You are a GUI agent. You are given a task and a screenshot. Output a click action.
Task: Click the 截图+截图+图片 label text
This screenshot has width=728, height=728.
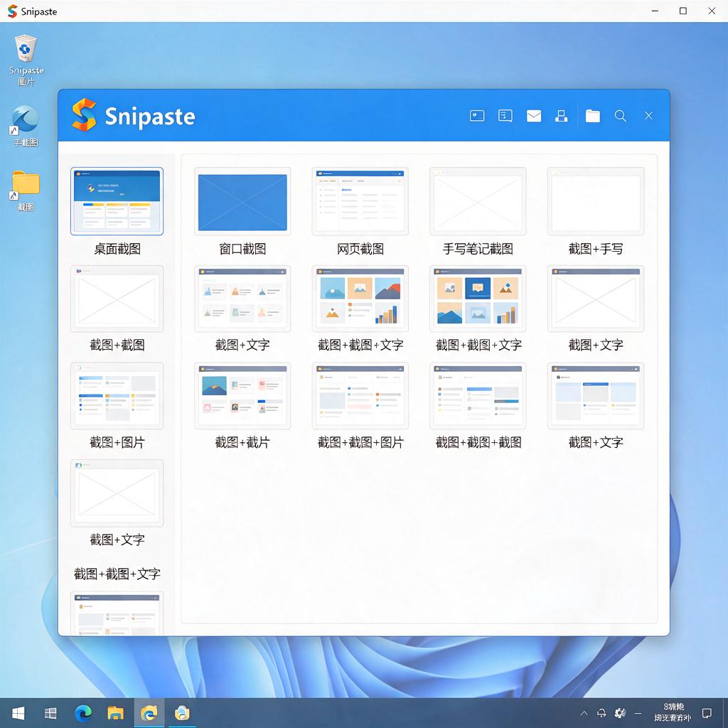tap(360, 442)
